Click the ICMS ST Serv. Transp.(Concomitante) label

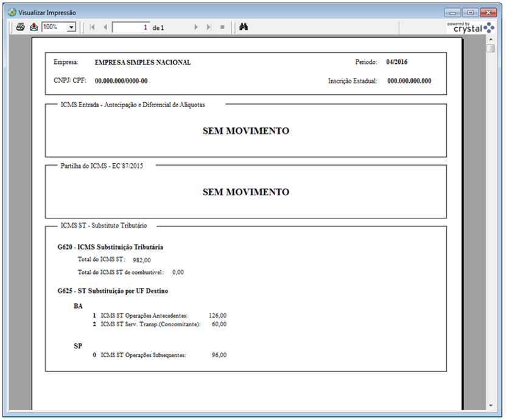[150, 324]
